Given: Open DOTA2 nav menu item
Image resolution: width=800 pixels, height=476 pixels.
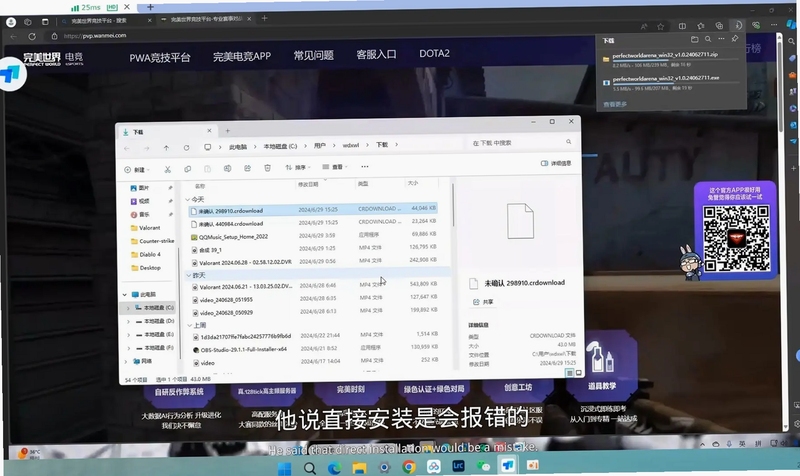Looking at the screenshot, I should [434, 53].
